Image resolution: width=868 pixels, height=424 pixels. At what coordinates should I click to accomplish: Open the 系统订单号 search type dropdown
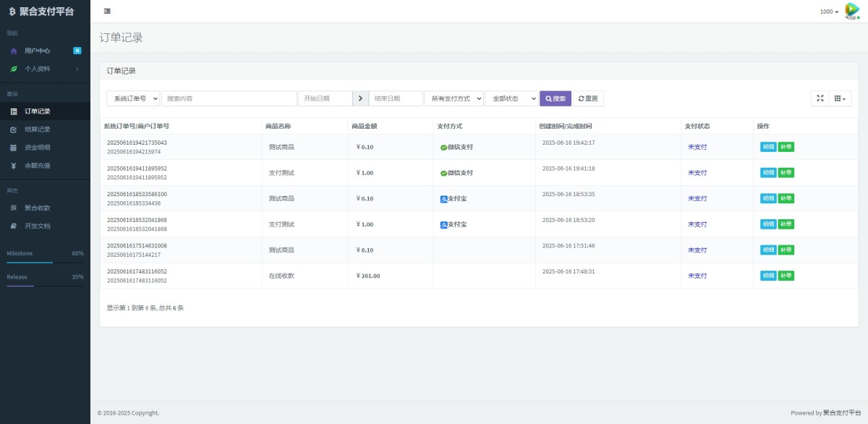[x=133, y=98]
